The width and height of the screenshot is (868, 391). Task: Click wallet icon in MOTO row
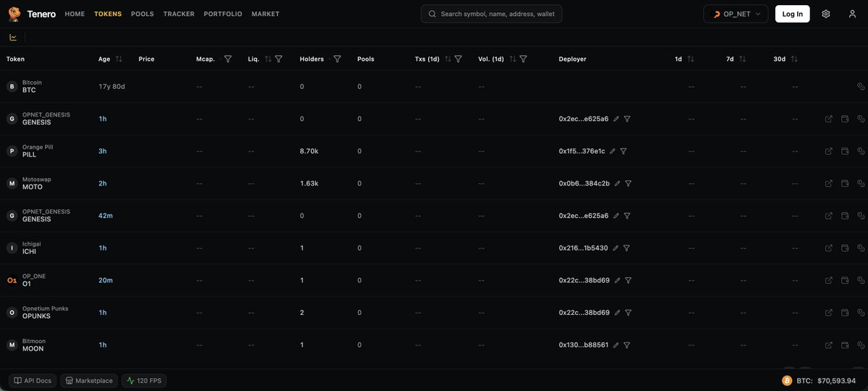(845, 184)
